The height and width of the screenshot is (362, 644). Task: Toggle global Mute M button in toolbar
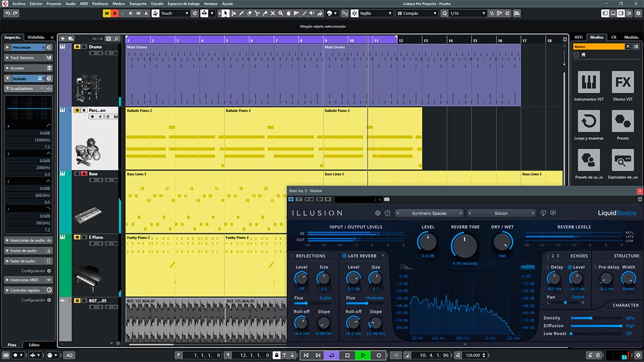point(107,13)
